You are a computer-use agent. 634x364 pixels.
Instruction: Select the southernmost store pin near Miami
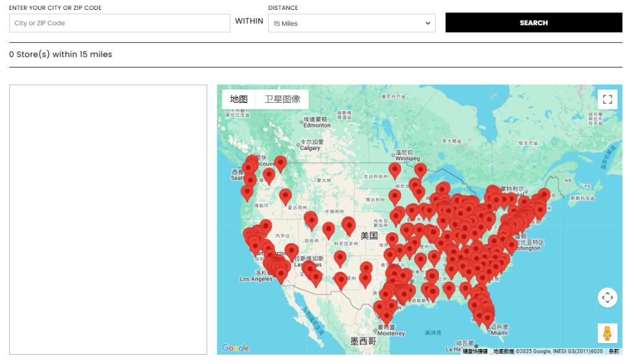[487, 318]
